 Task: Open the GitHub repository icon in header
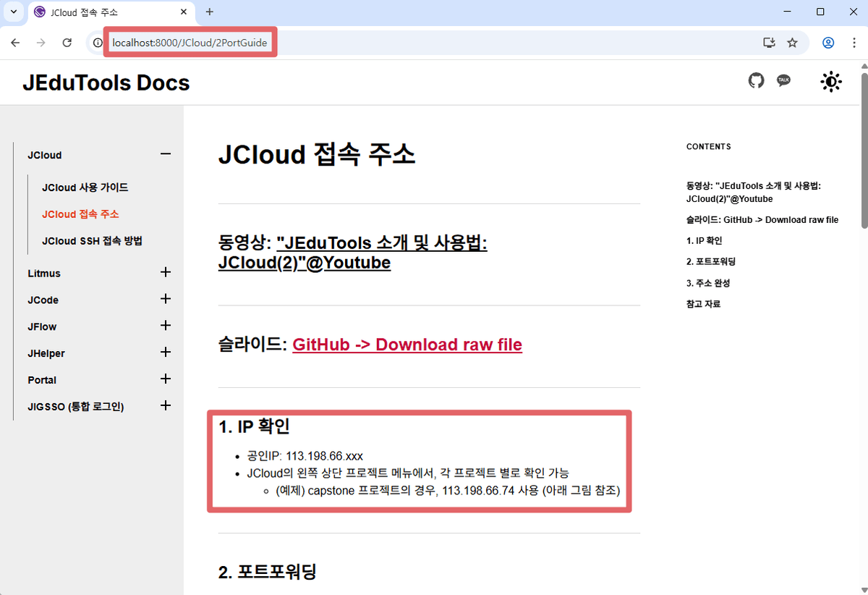click(x=756, y=81)
